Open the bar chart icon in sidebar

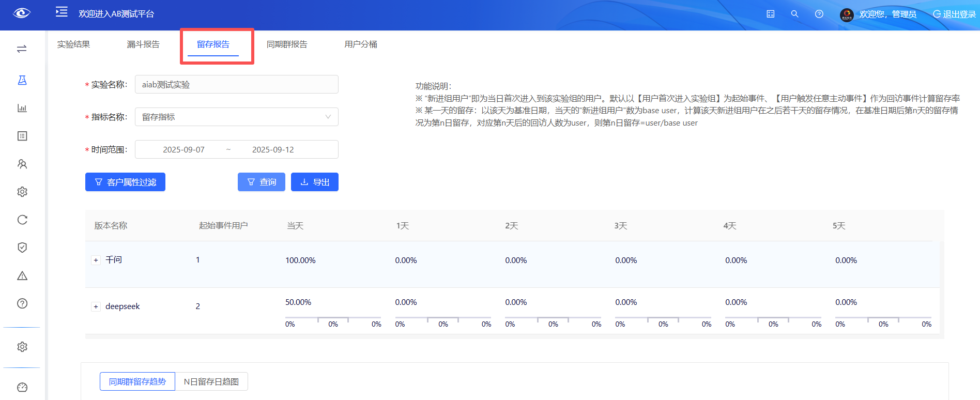tap(22, 108)
